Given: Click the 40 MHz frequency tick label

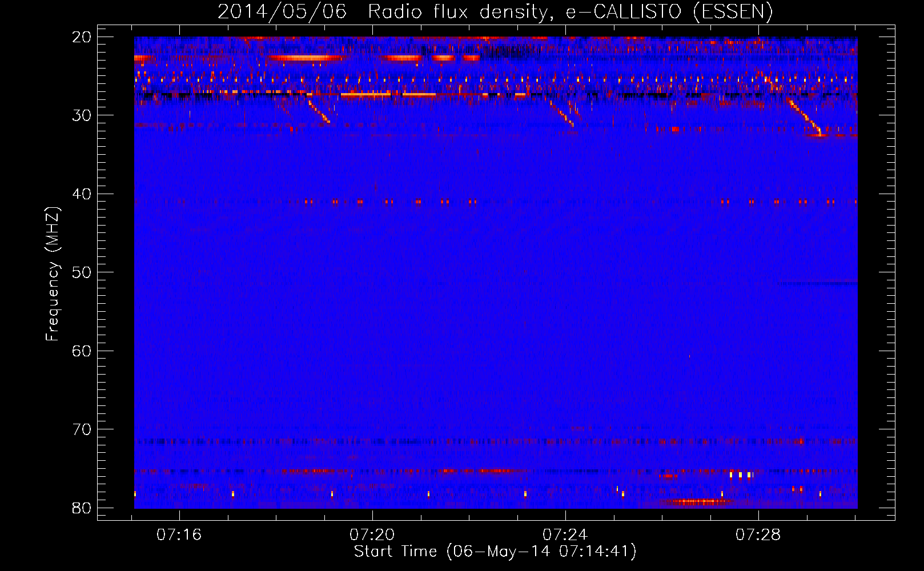Looking at the screenshot, I should tap(82, 194).
